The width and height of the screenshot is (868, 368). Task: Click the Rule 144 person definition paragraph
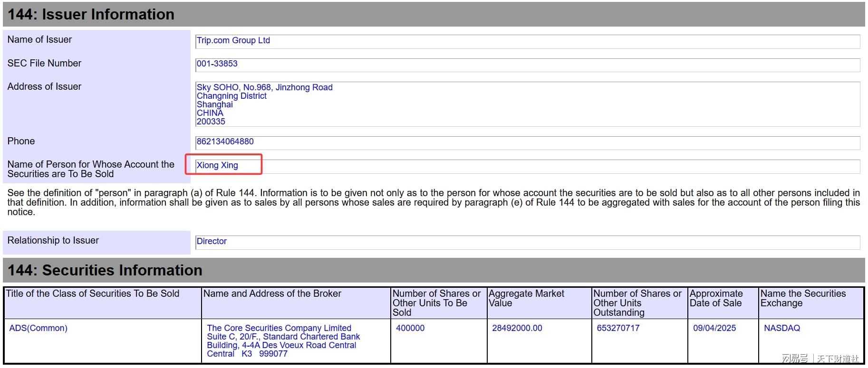(x=434, y=202)
